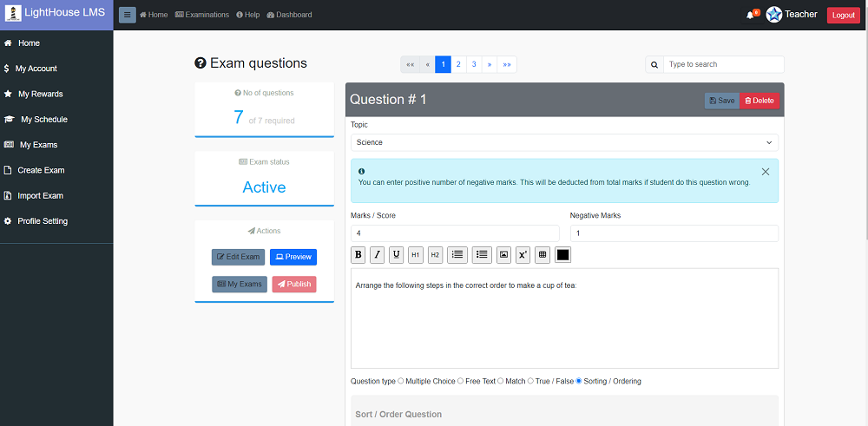Viewport: 868px width, 426px height.
Task: Go to next page of questions
Action: [490, 64]
